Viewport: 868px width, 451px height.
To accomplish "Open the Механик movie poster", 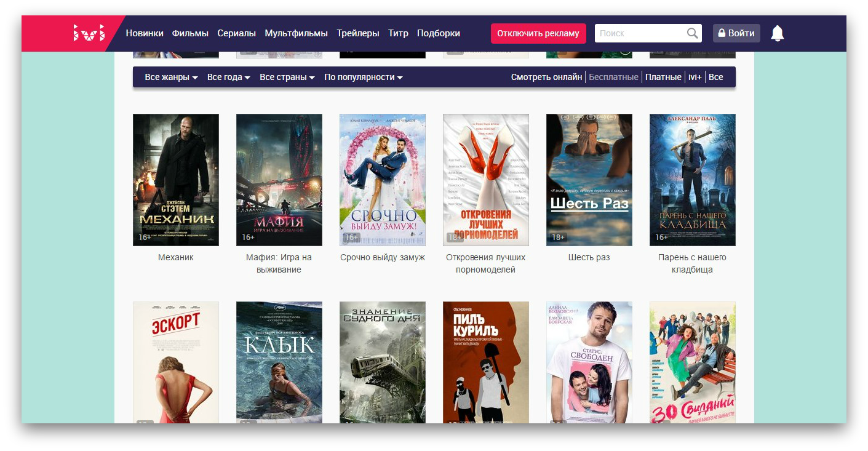I will coord(176,180).
